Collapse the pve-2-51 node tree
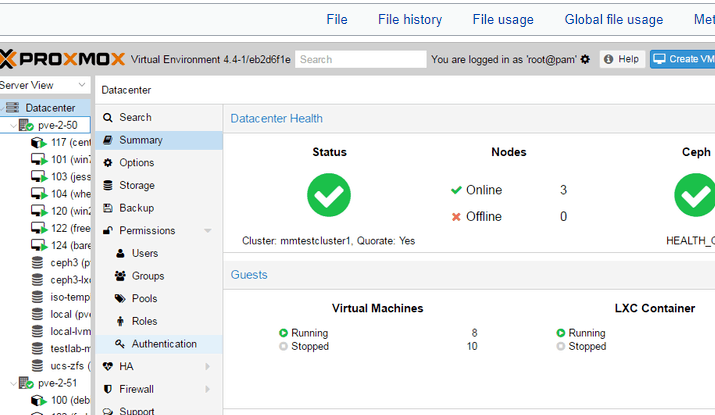Viewport: 715px width, 415px height. [13, 384]
